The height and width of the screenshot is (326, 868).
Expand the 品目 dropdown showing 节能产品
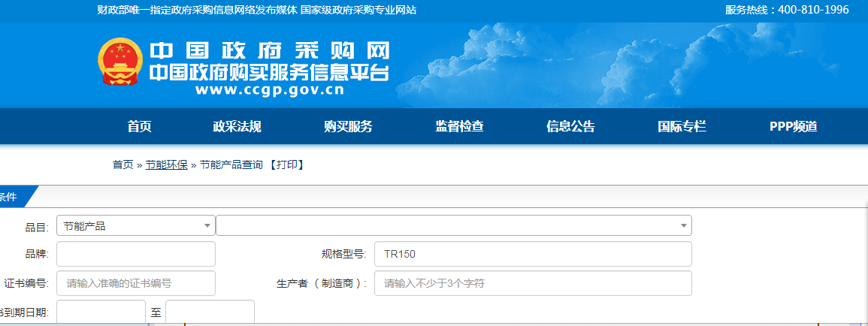tap(135, 225)
